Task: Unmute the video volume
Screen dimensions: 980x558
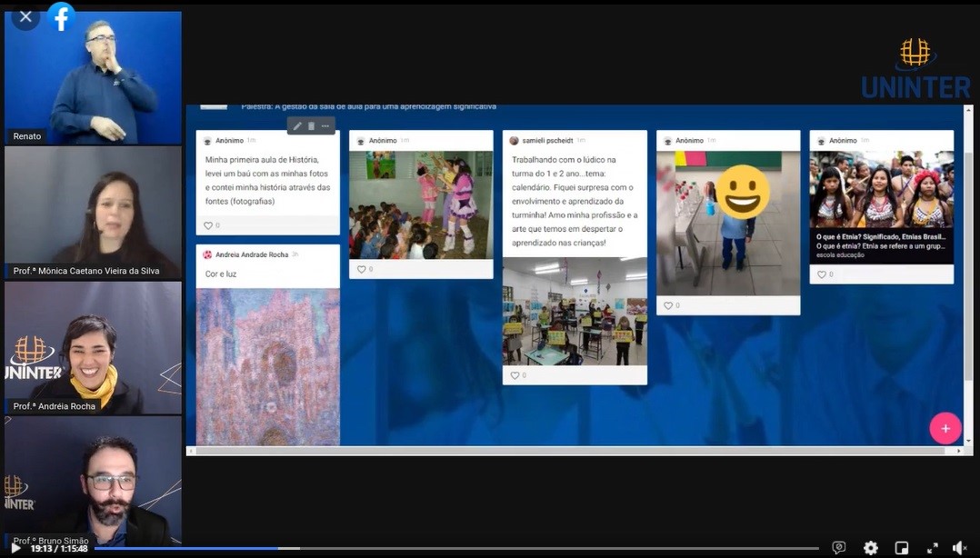Action: pyautogui.click(x=959, y=548)
